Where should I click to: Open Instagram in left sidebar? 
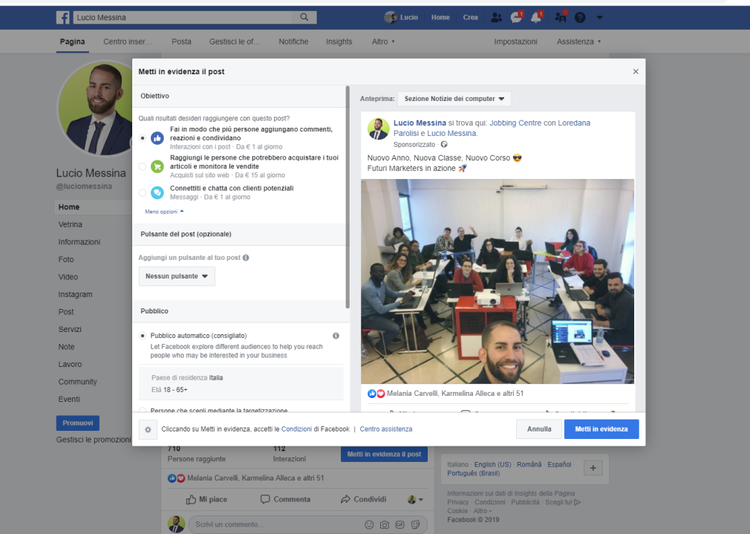[75, 294]
